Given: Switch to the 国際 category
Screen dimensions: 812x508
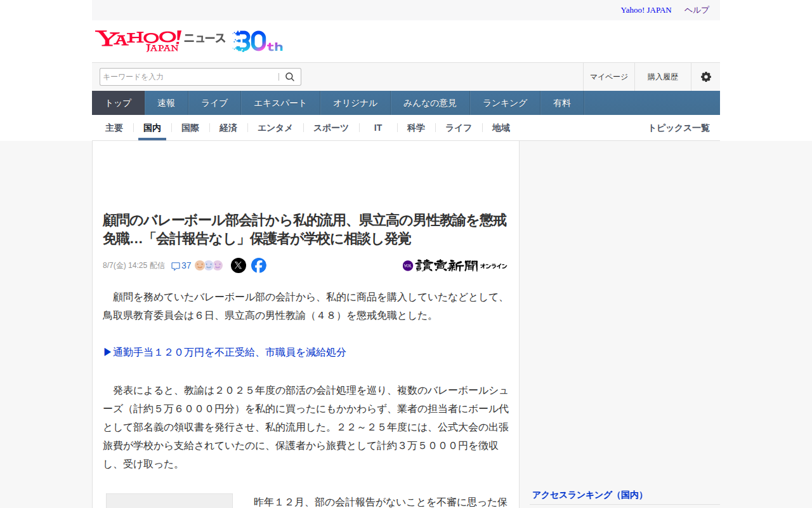Looking at the screenshot, I should pyautogui.click(x=190, y=128).
